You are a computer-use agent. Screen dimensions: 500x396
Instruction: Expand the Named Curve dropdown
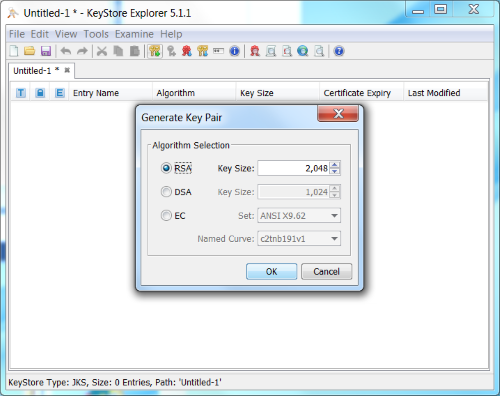click(x=299, y=239)
